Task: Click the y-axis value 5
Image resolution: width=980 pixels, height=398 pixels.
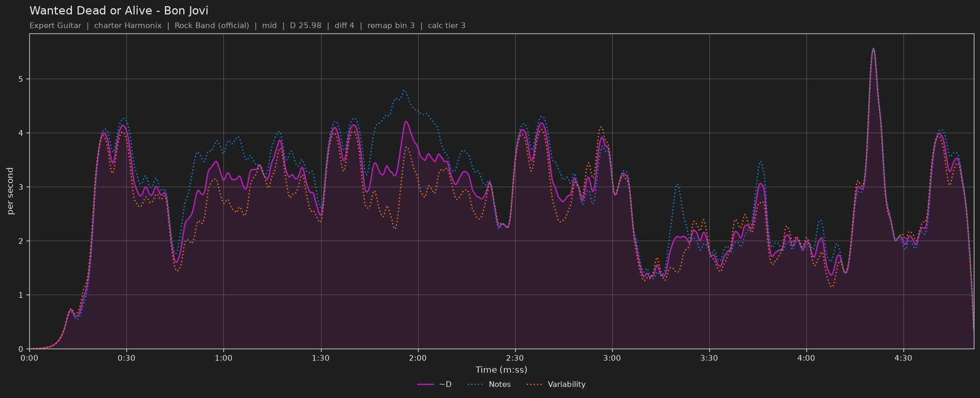Action: click(x=22, y=79)
